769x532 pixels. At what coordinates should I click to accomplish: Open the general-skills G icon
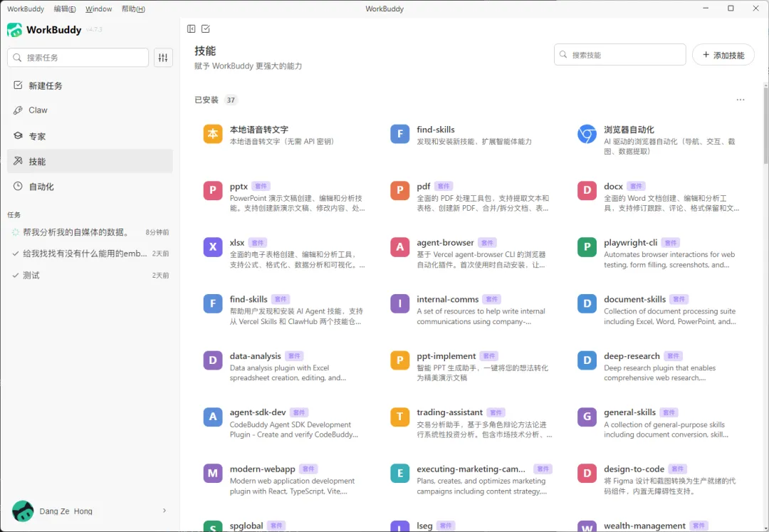click(587, 417)
